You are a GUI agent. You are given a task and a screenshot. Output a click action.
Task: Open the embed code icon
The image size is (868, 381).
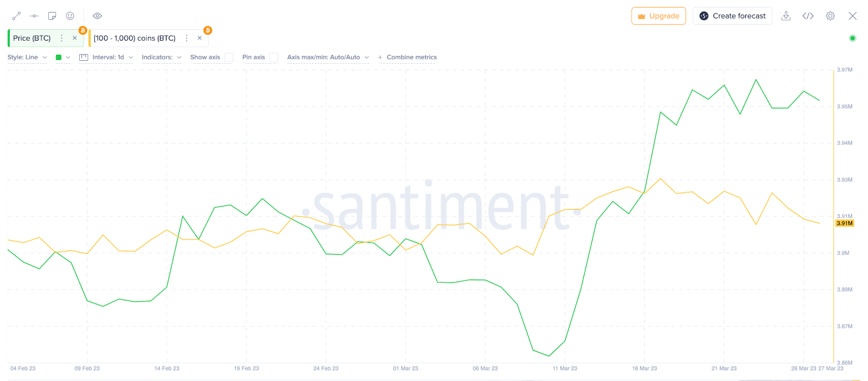point(808,16)
